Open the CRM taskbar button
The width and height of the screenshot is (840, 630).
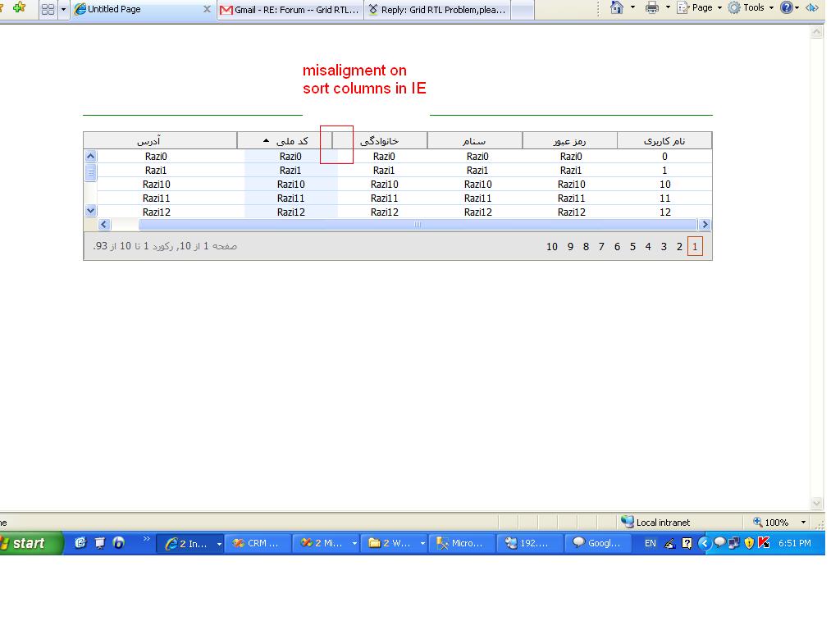(x=258, y=543)
